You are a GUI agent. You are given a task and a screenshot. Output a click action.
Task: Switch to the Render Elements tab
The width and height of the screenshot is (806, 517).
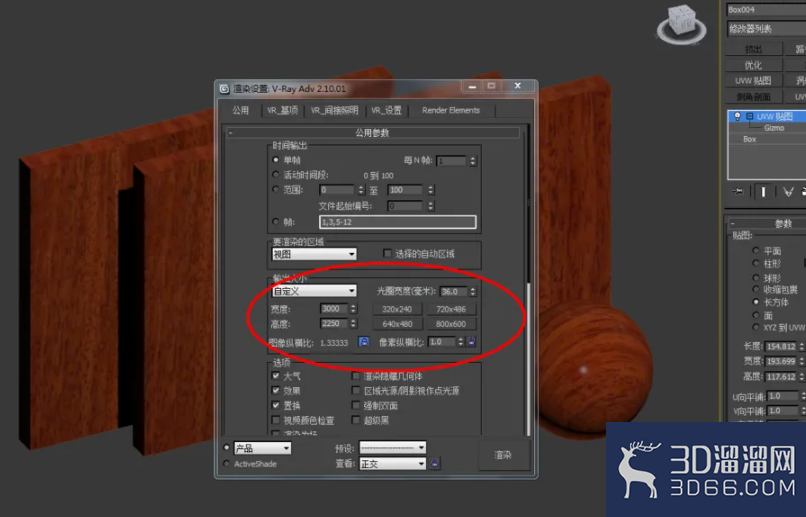(451, 110)
